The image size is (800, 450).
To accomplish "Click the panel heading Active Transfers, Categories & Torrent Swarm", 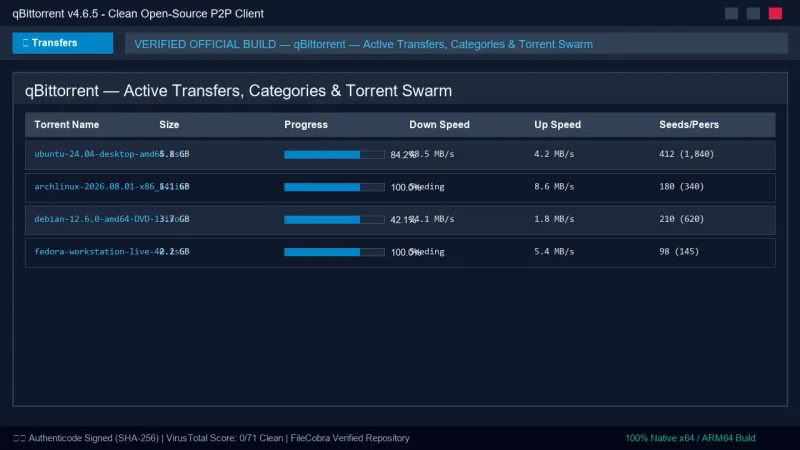I will [x=238, y=91].
